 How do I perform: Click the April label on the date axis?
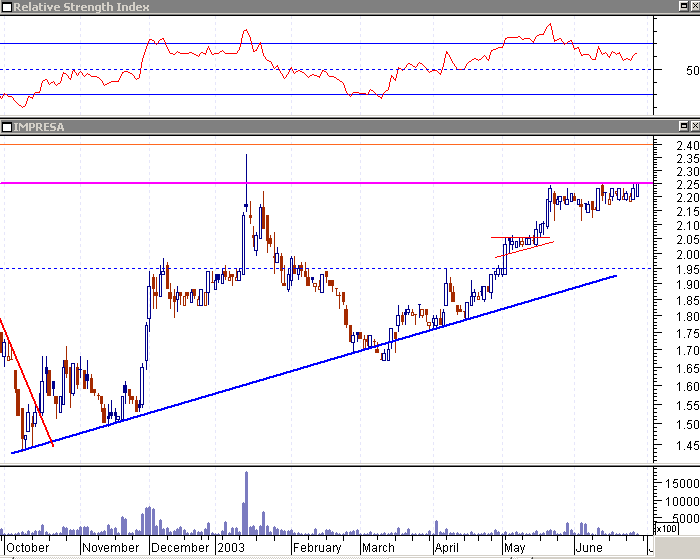point(446,547)
